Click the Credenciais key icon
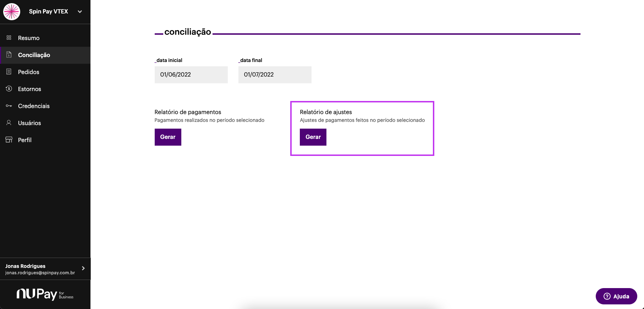This screenshot has height=309, width=644. [x=9, y=106]
